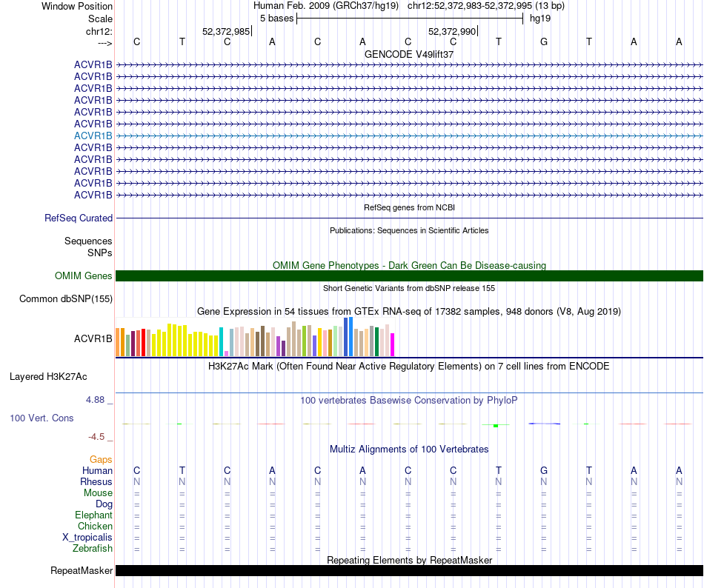704x588 pixels.
Task: Open Publications: Sequences in Scientific Articles title
Action: 409,230
